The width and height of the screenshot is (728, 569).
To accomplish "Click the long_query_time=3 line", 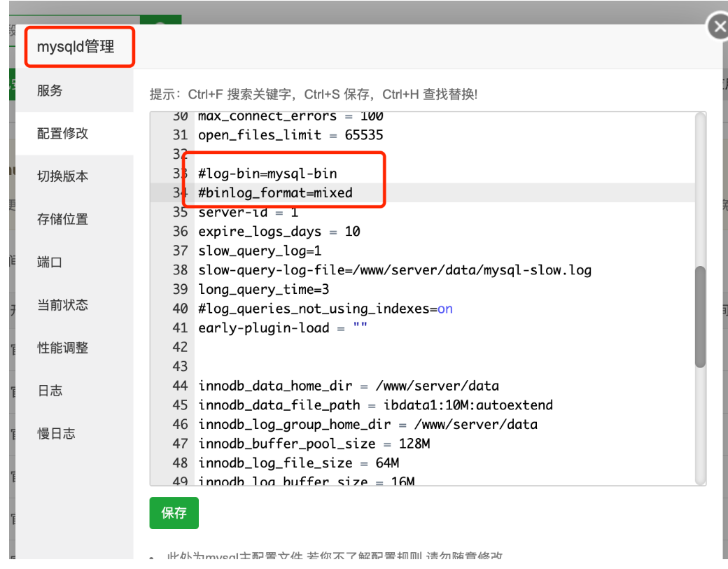I will [263, 289].
